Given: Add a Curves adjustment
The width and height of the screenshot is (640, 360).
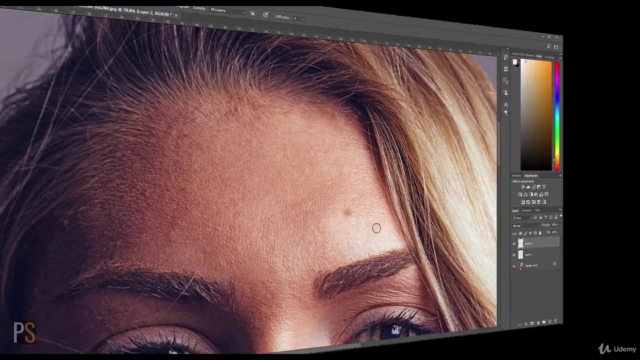Looking at the screenshot, I should (x=533, y=187).
